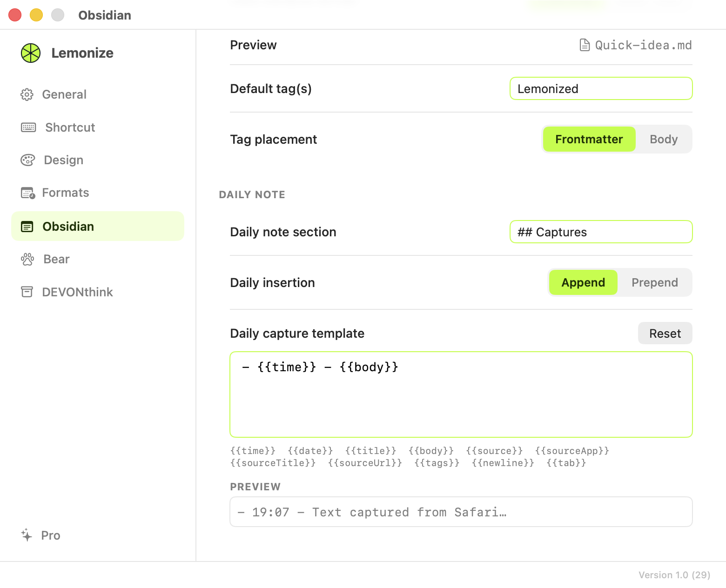
Task: Click the document icon beside Quick-idea.md
Action: coord(585,45)
